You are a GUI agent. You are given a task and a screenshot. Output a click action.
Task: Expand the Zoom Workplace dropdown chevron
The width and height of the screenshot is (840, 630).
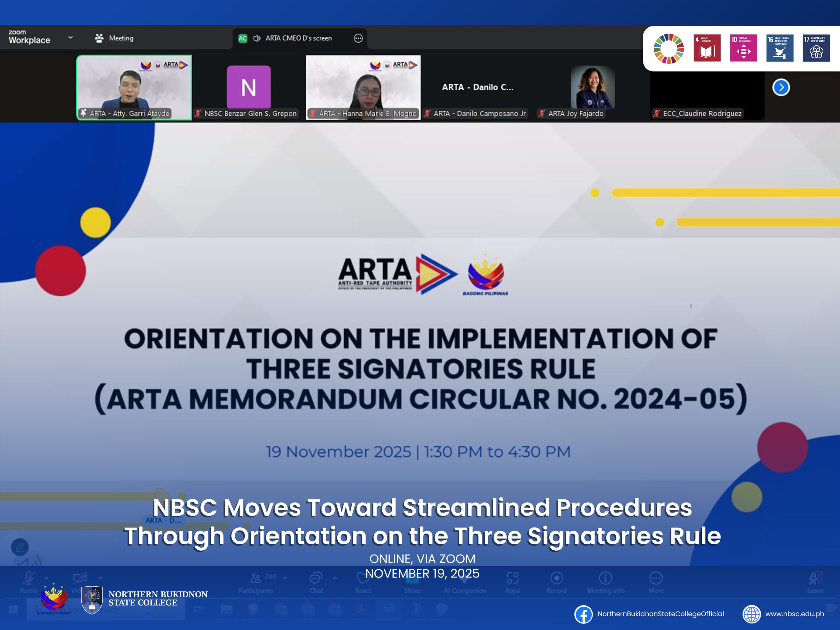[70, 38]
